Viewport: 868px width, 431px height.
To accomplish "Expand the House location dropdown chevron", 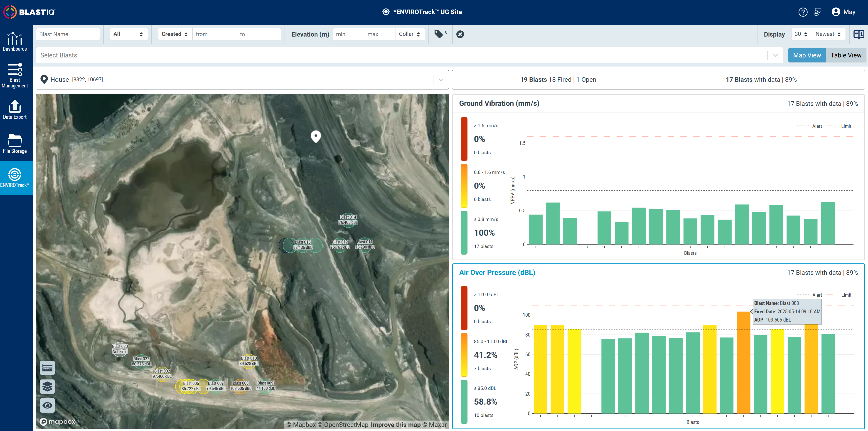I will [441, 79].
